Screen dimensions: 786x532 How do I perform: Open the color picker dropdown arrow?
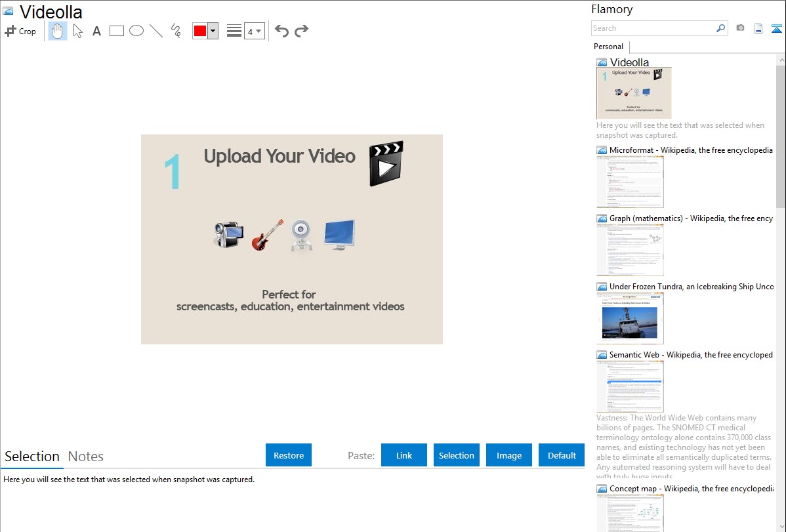tap(213, 31)
